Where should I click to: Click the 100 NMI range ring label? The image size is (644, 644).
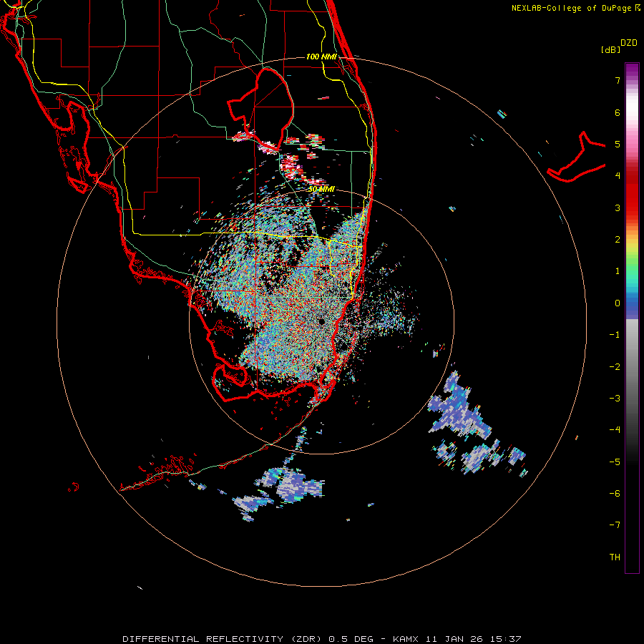321,57
